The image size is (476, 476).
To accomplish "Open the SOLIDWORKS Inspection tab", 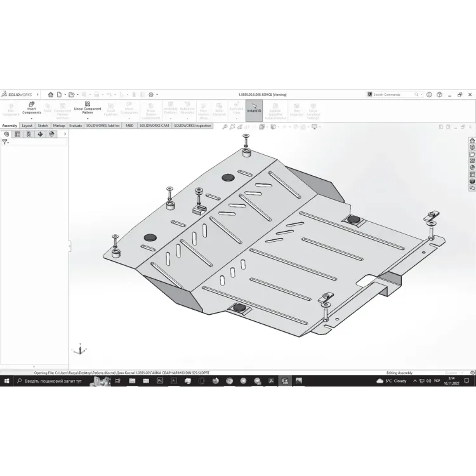I will pos(192,126).
